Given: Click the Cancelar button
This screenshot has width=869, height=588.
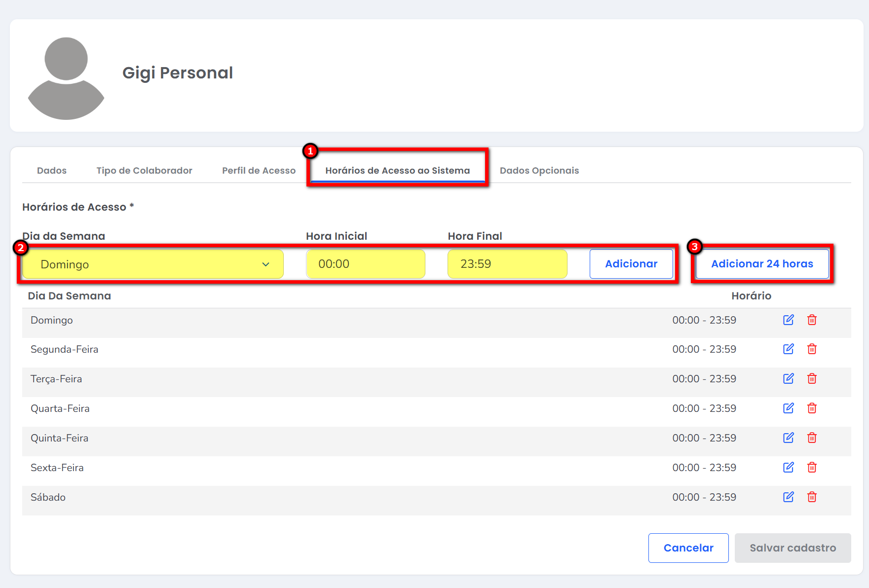Looking at the screenshot, I should point(688,548).
